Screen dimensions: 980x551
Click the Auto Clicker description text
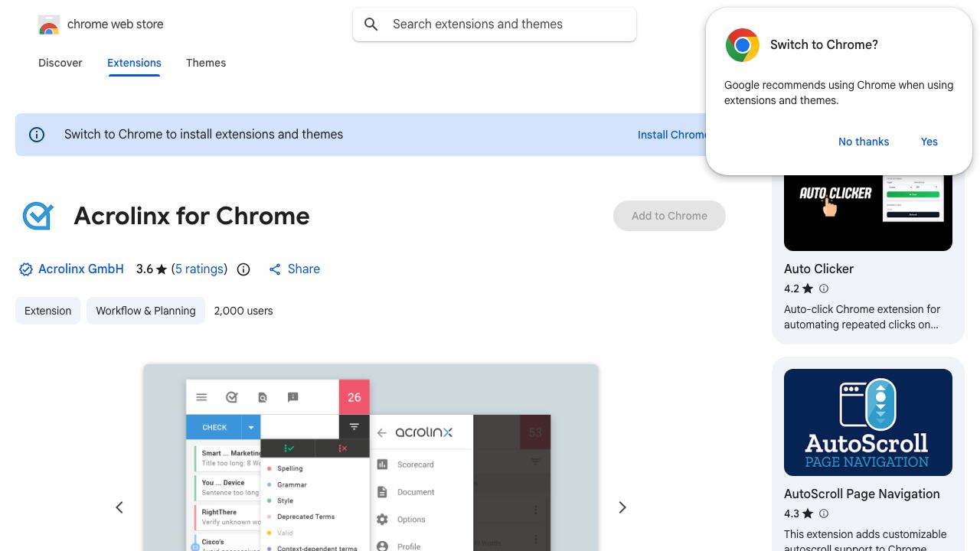coord(862,317)
